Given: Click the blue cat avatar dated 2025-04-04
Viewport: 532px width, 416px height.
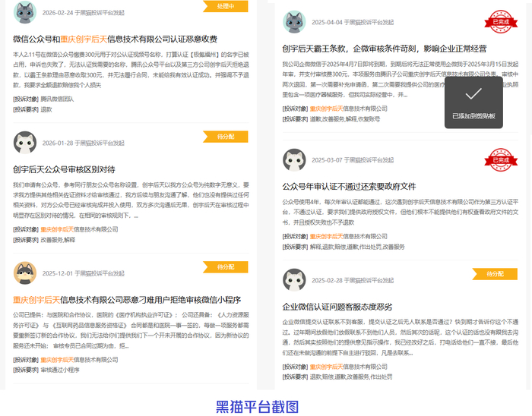Looking at the screenshot, I should [295, 22].
